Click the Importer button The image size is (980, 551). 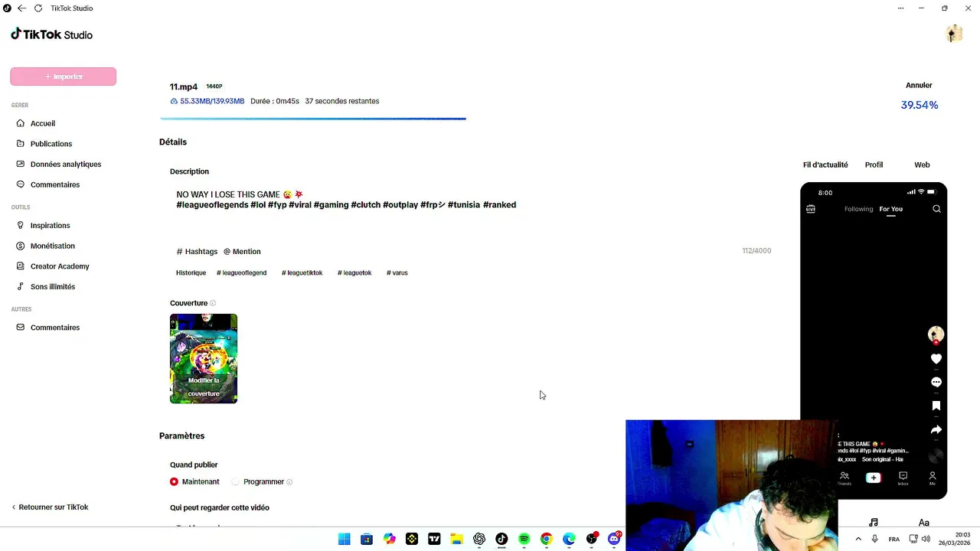tap(63, 77)
